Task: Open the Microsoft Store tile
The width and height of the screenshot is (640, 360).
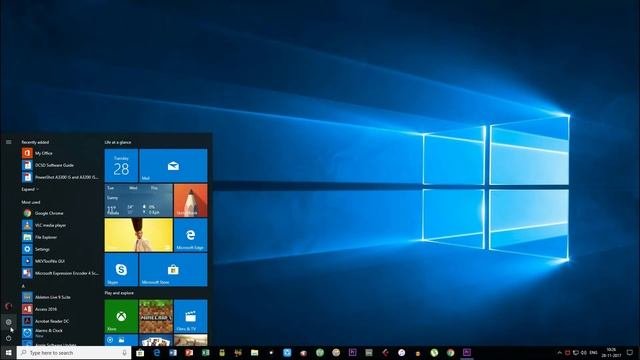Action: pos(173,269)
